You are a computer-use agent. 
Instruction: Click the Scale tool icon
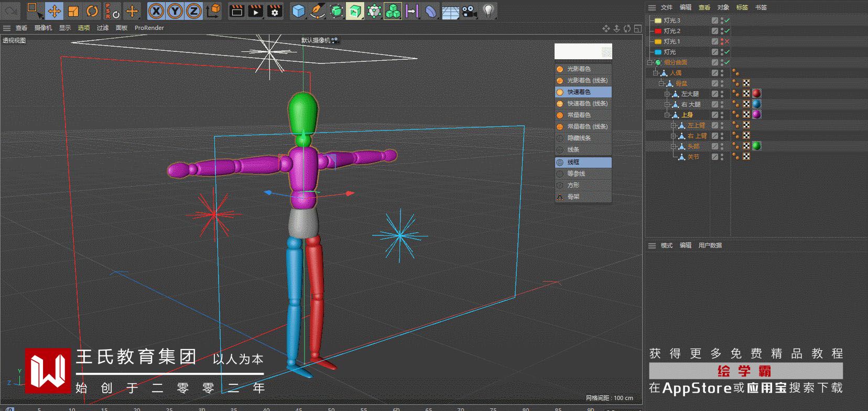[73, 11]
